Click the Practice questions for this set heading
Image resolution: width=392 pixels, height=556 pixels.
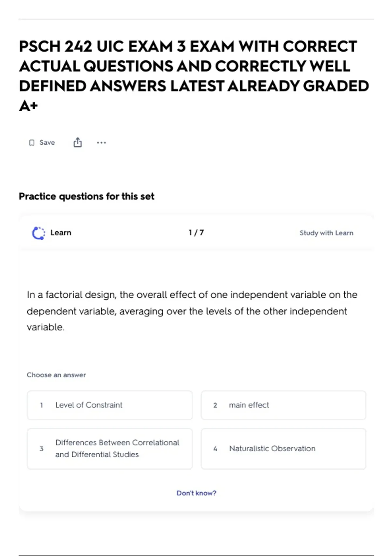[87, 196]
